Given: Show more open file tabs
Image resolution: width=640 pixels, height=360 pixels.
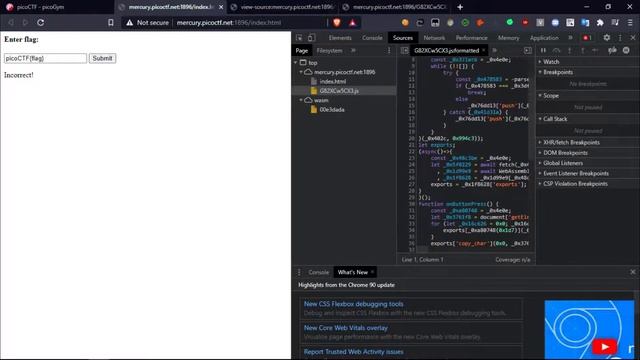Looking at the screenshot, I should [495, 50].
